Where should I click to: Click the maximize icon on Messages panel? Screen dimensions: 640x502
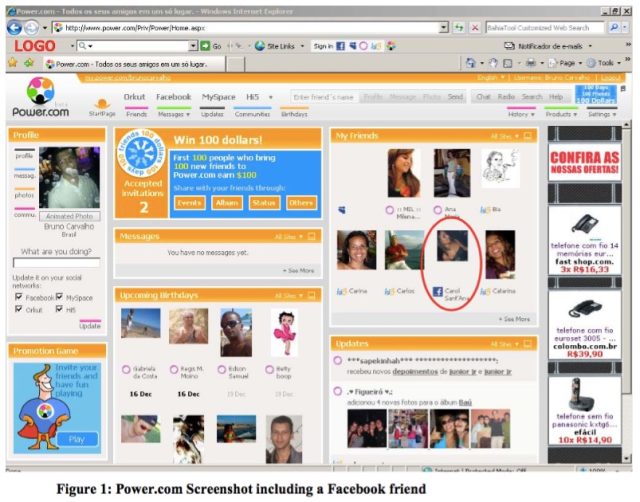(x=311, y=236)
